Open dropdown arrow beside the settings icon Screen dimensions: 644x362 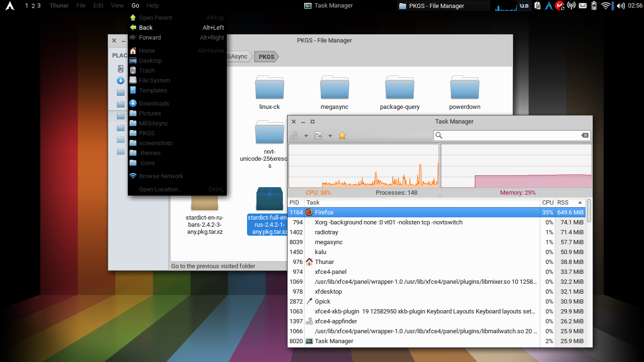330,136
